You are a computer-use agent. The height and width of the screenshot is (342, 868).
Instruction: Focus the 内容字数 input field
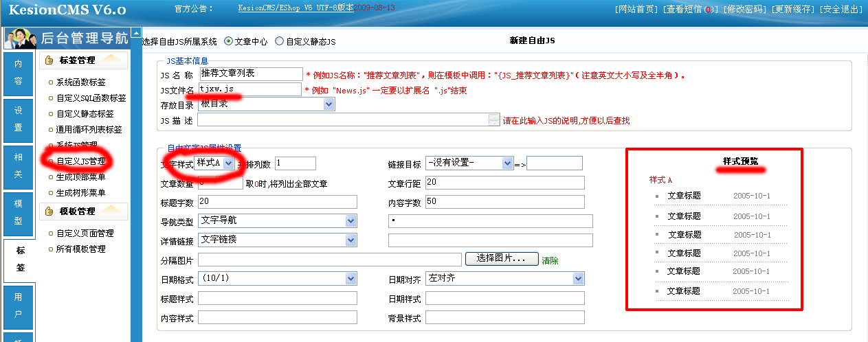[x=505, y=201]
